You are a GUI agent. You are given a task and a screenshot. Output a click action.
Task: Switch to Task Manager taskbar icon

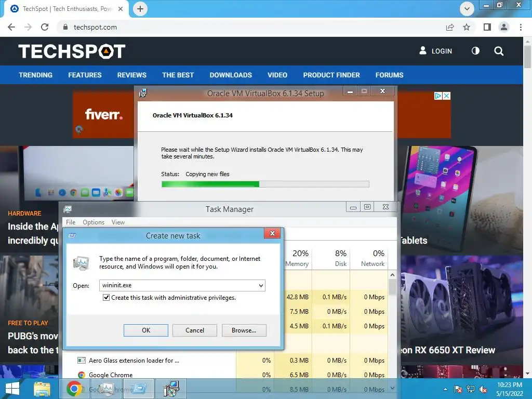(107, 389)
